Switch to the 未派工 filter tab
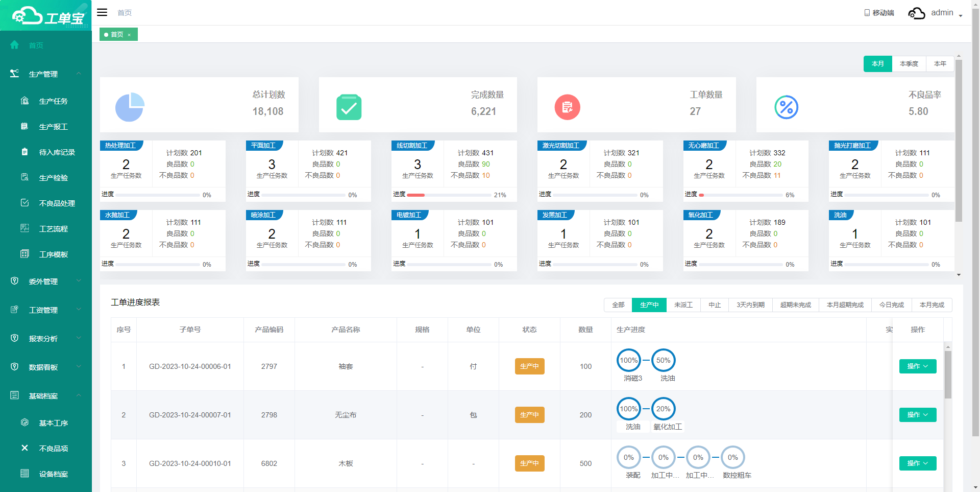This screenshot has height=492, width=980. pos(683,305)
